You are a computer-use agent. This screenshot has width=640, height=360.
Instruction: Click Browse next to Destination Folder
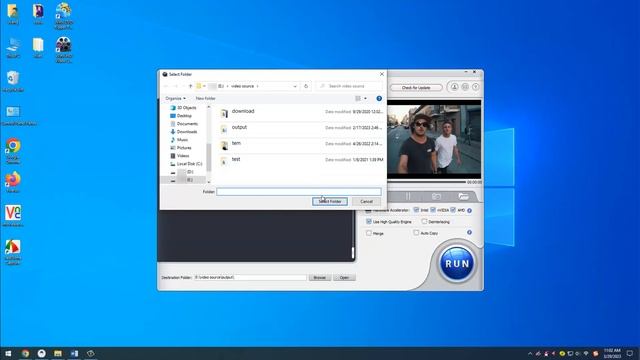[x=320, y=278]
